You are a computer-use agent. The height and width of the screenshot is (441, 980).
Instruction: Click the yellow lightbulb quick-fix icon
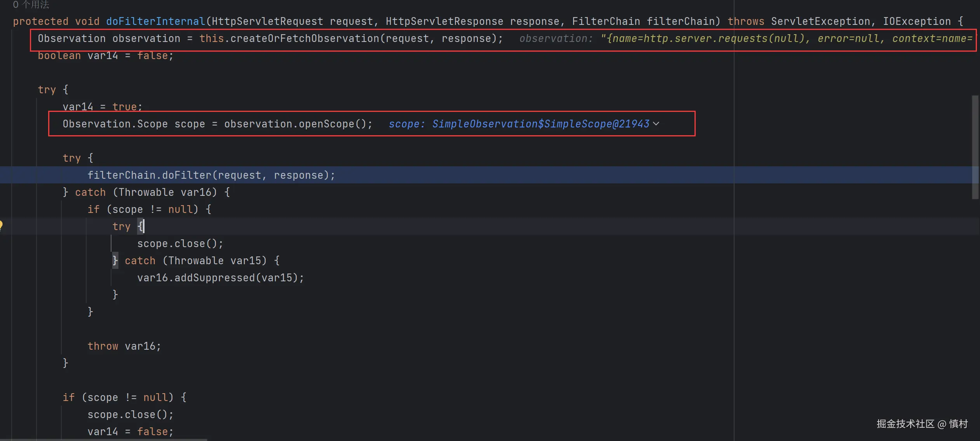(2, 225)
